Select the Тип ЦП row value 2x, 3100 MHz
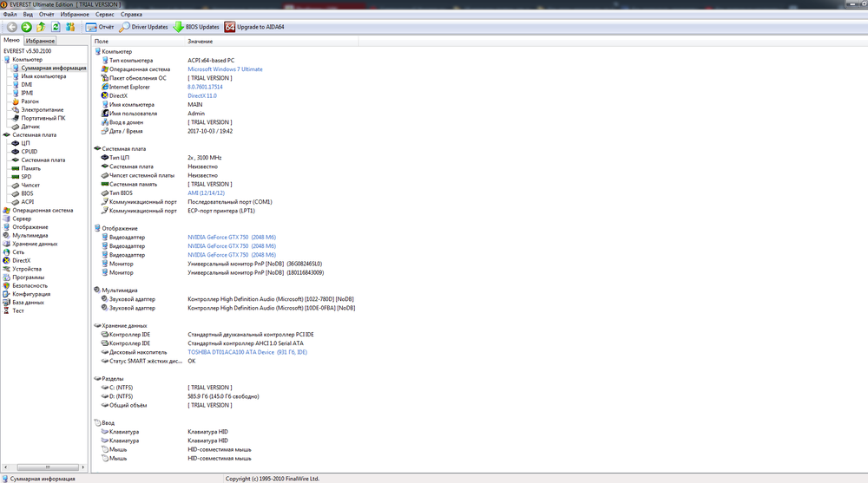The height and width of the screenshot is (483, 868). (204, 158)
